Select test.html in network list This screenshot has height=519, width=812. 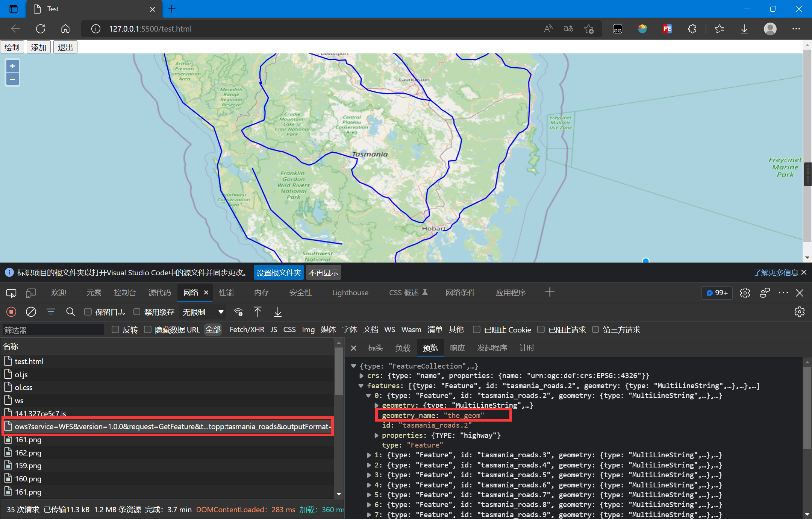(x=167, y=361)
